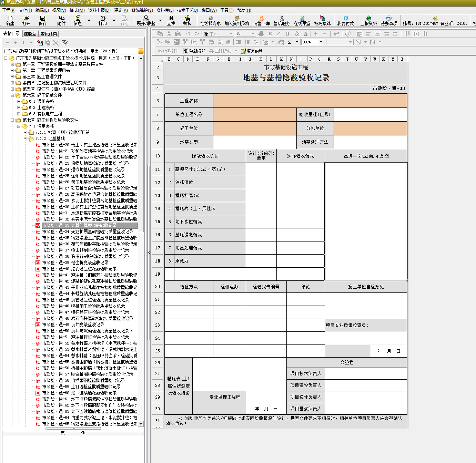The image size is (476, 463).
Task: Switch to the 查找结果 tab
Action: [x=49, y=34]
